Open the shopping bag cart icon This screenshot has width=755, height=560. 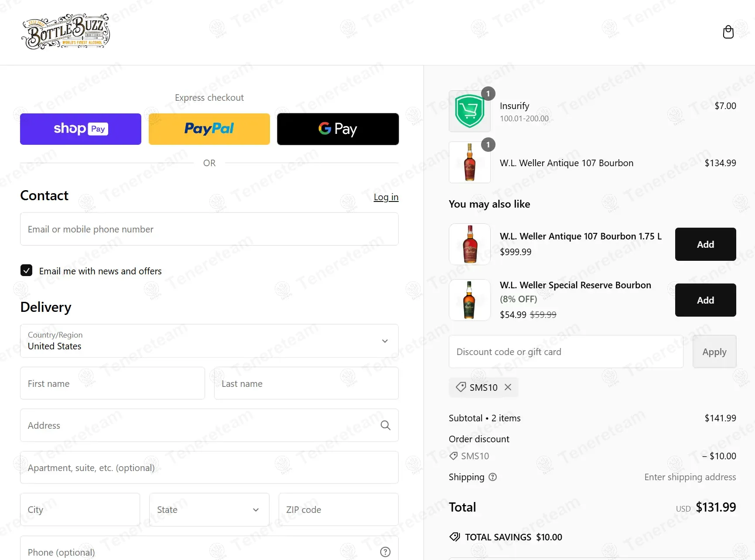point(728,32)
